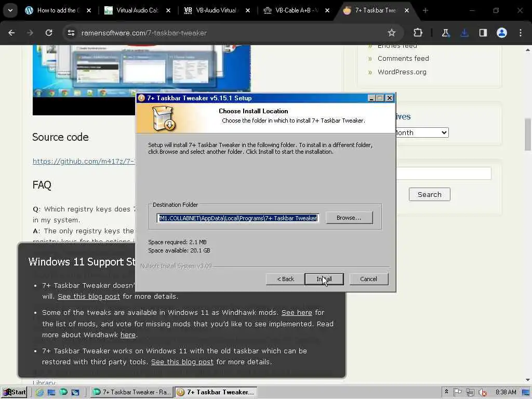Close the VB-Audio Virtual tab
This screenshot has height=399, width=532.
248,10
